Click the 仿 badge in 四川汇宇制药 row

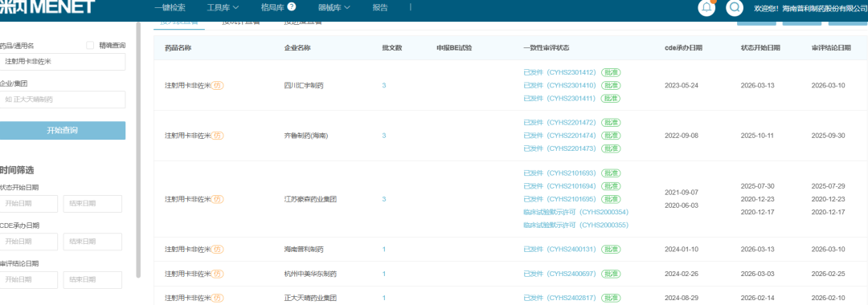point(218,86)
